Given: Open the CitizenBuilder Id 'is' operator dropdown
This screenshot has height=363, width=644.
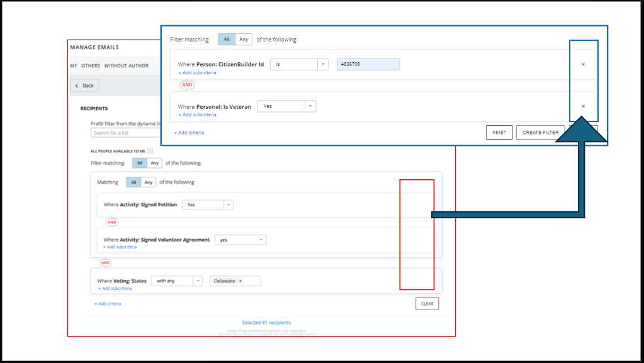Looking at the screenshot, I should pyautogui.click(x=299, y=64).
